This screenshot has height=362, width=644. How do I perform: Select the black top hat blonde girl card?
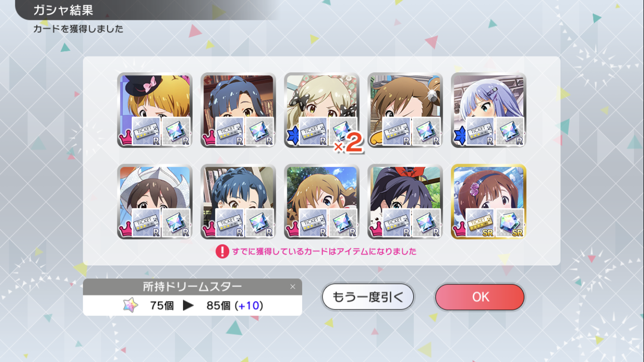tap(155, 111)
